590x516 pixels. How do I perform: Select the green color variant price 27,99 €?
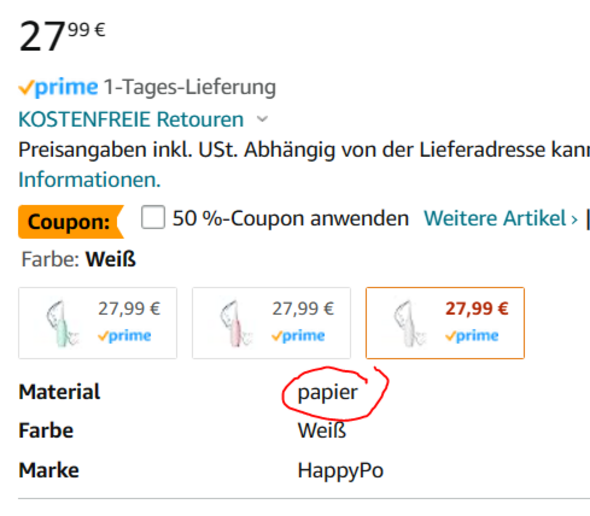point(129,309)
